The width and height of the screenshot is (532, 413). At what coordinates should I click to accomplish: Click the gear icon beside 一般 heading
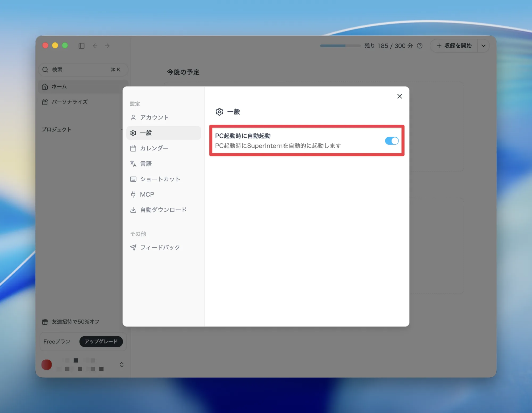pyautogui.click(x=219, y=112)
